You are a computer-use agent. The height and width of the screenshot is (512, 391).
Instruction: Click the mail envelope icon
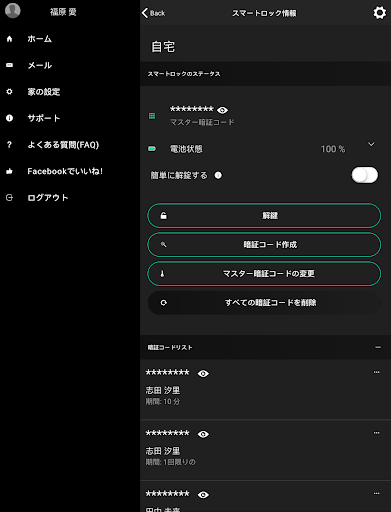9,65
